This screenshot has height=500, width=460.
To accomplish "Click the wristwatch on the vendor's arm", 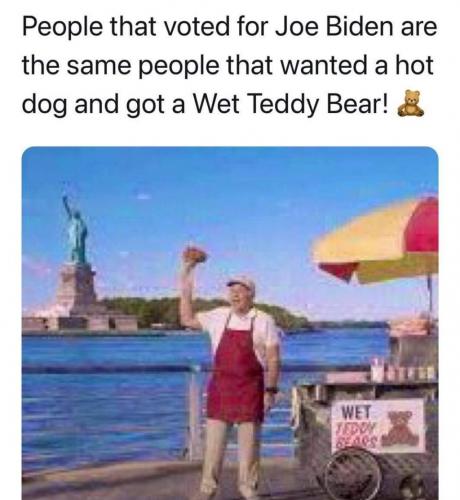I will point(272,390).
